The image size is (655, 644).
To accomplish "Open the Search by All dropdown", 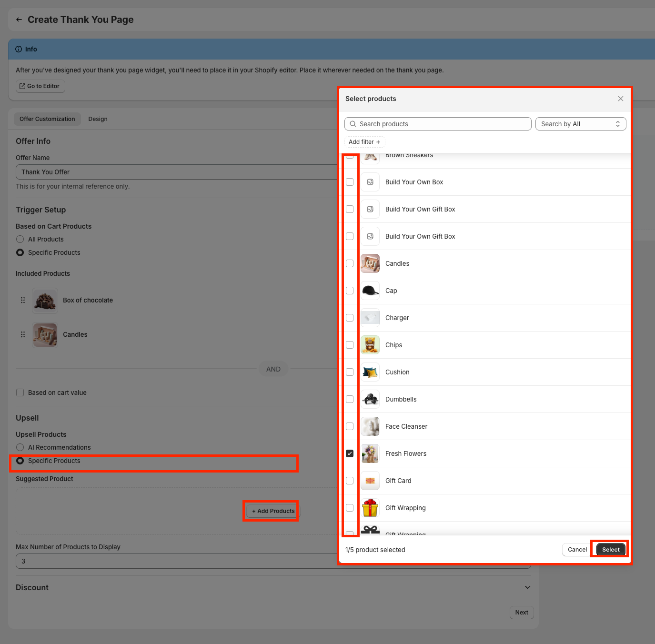I will point(580,124).
